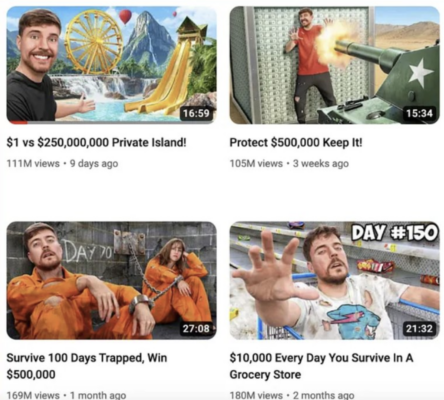Click the 15:34 duration badge
The width and height of the screenshot is (444, 400).
(x=419, y=113)
